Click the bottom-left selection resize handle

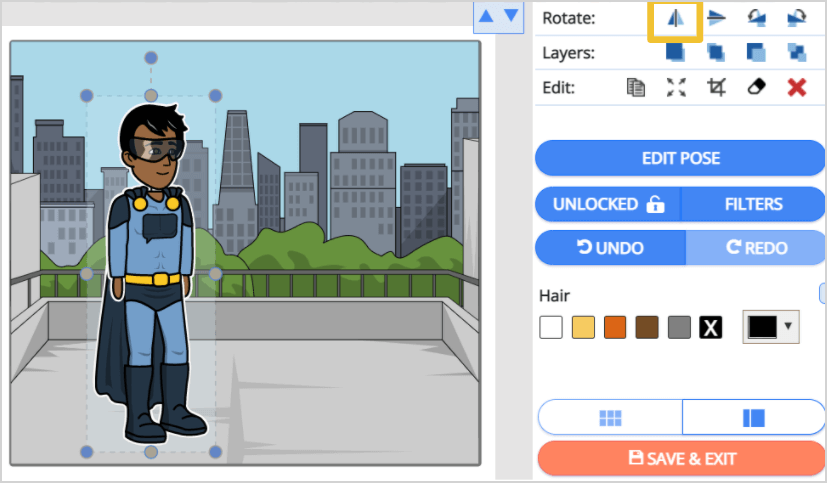click(x=86, y=452)
